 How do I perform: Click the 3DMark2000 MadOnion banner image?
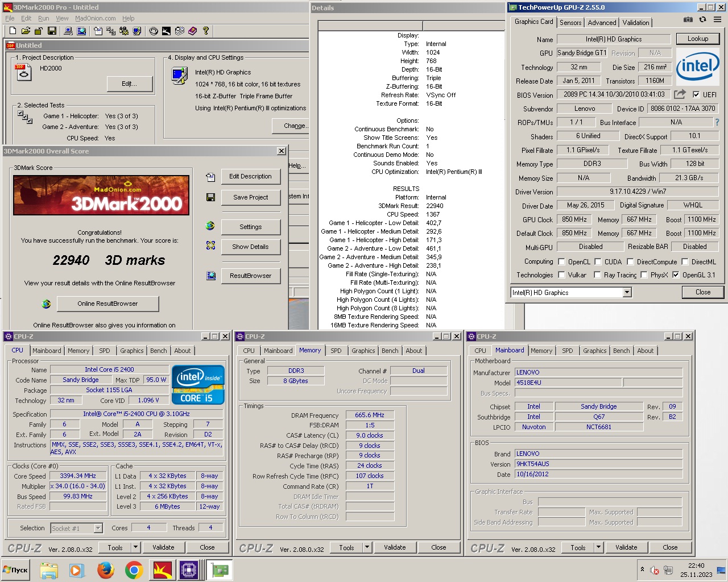coord(101,195)
